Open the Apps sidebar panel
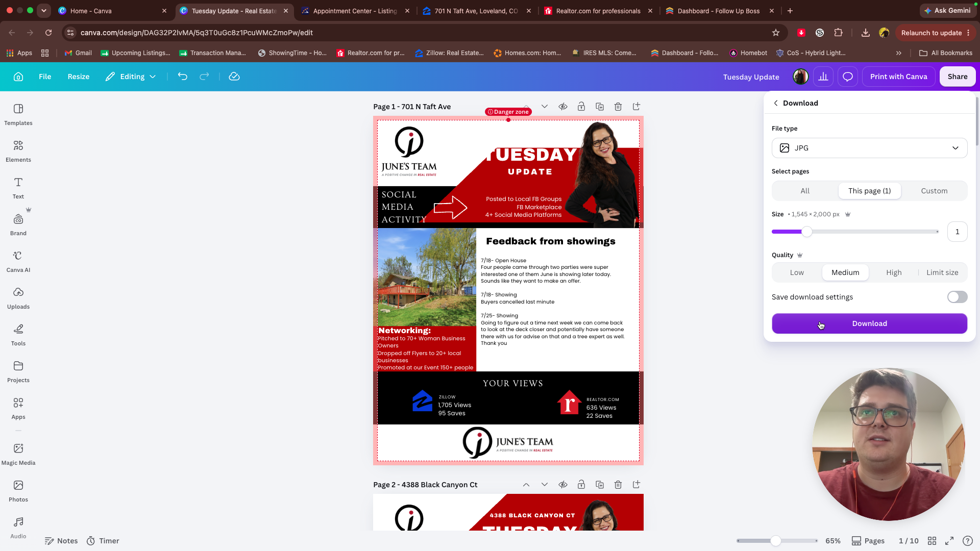Screen dimensions: 980x551 pos(18,409)
